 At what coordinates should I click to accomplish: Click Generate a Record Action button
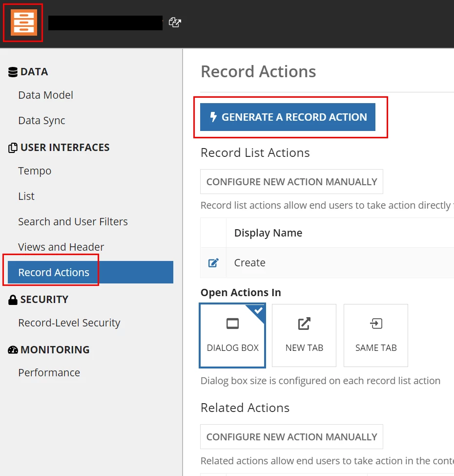point(288,117)
